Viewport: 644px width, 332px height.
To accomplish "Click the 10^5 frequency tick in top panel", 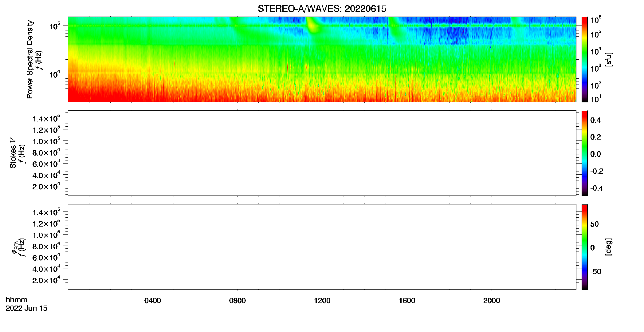I will 55,26.
